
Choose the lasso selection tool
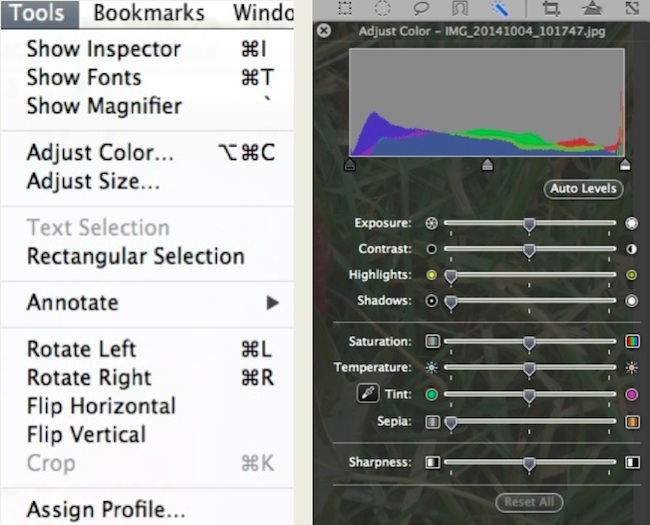pos(420,8)
